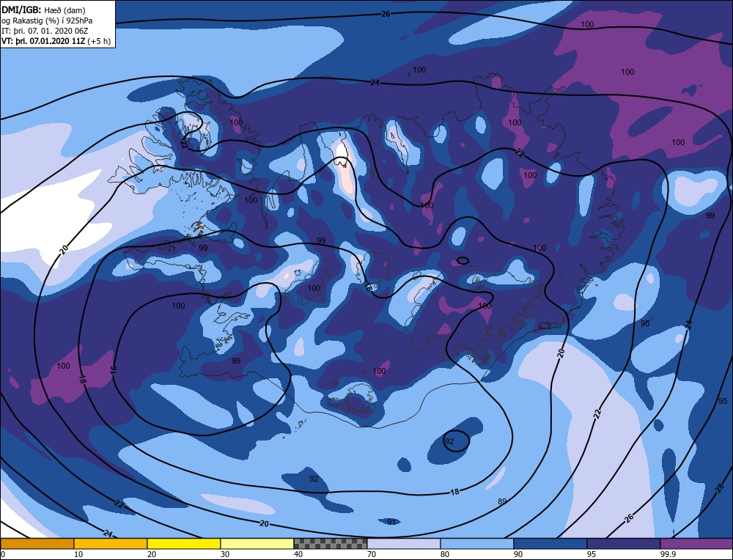Click the '40' legend scale label

click(x=298, y=554)
